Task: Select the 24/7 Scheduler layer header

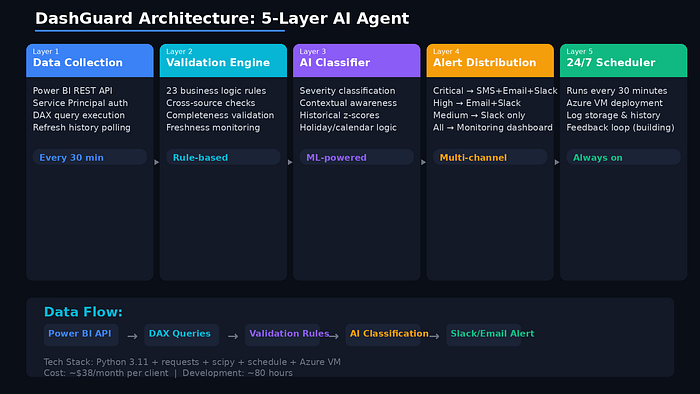Action: click(624, 60)
